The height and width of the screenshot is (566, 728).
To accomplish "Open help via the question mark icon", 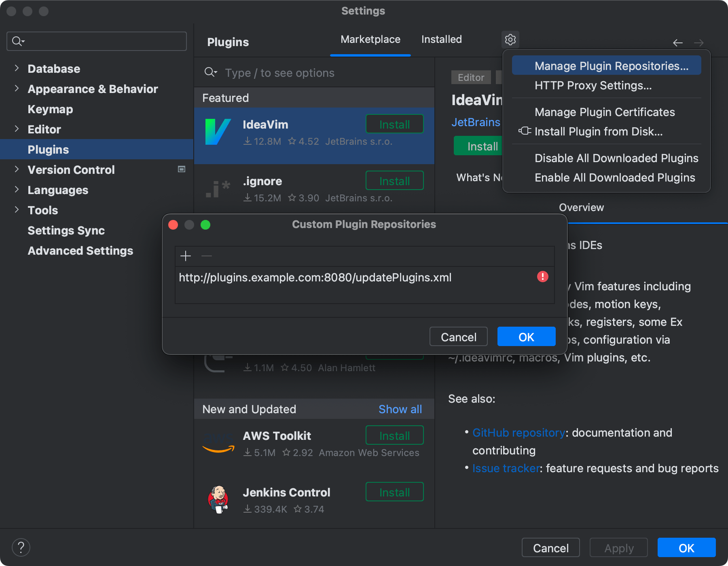I will click(x=21, y=547).
